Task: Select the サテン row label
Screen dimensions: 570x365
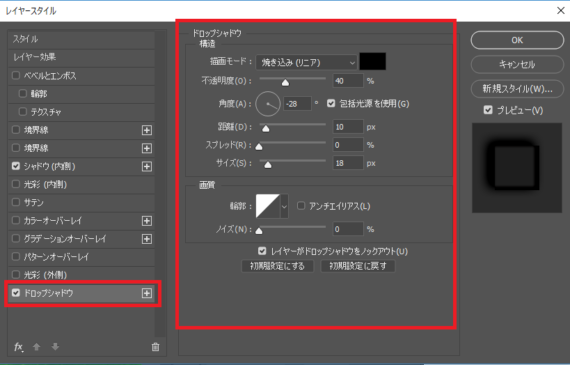Action: coord(34,202)
